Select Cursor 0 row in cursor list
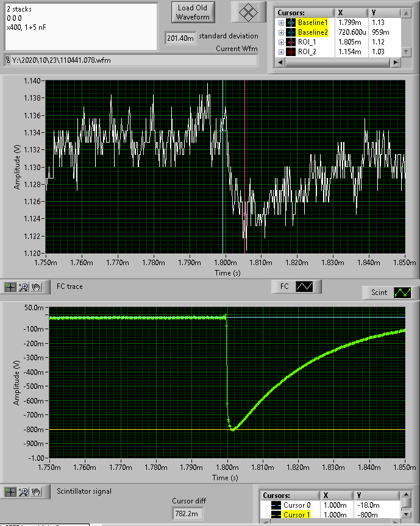This screenshot has width=420, height=526. point(330,505)
